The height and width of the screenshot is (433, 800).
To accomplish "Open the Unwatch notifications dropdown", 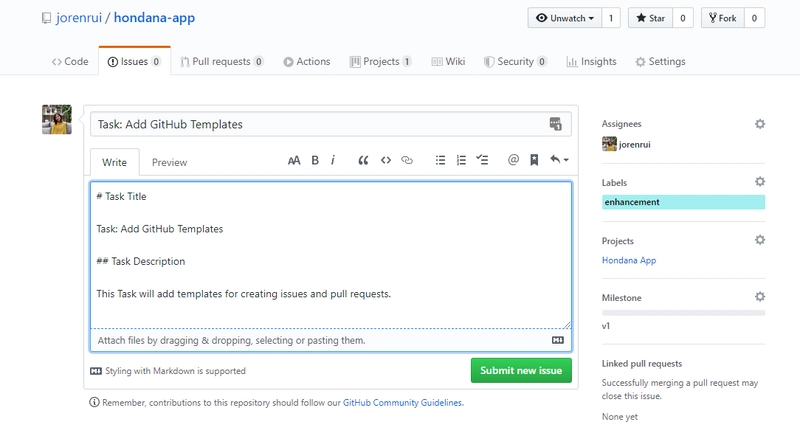I will [x=565, y=18].
